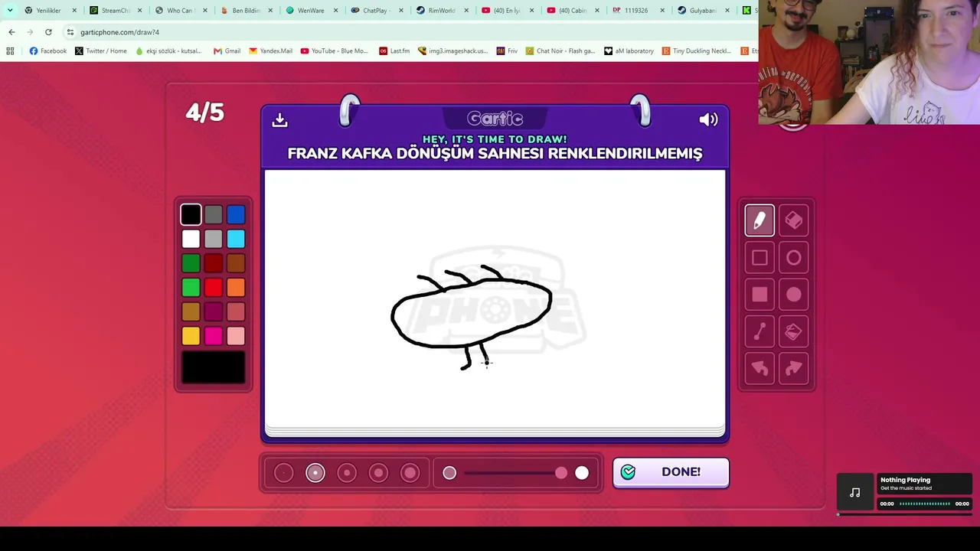Pick the ochre color swatch

[191, 311]
